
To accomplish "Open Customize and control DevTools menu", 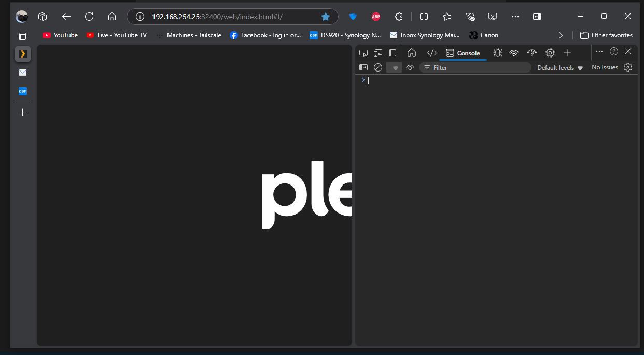I will (599, 51).
